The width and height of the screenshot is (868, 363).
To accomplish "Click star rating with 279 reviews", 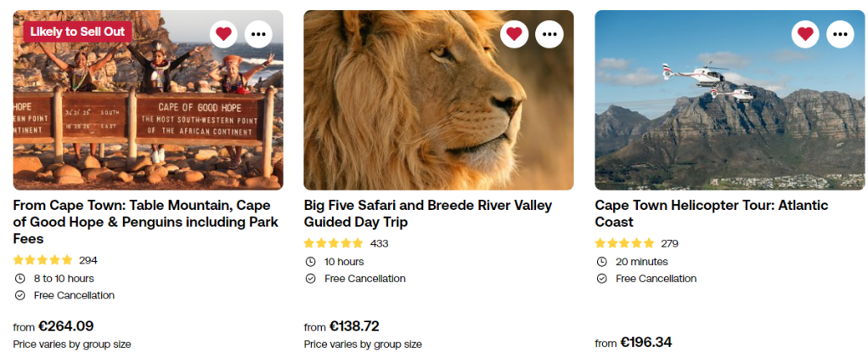I will [x=624, y=243].
